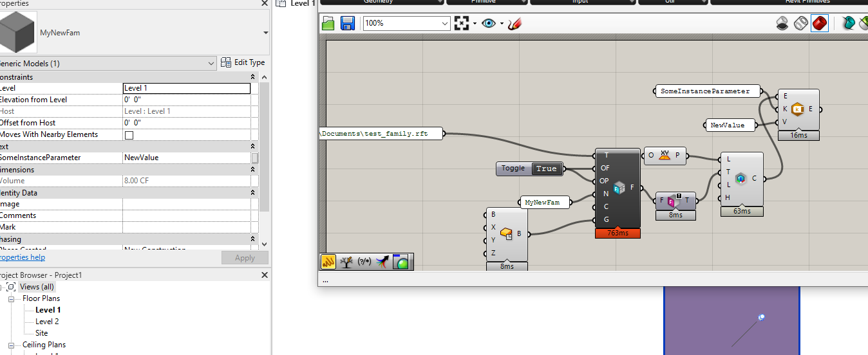Click the Elevation from Level value

point(186,100)
